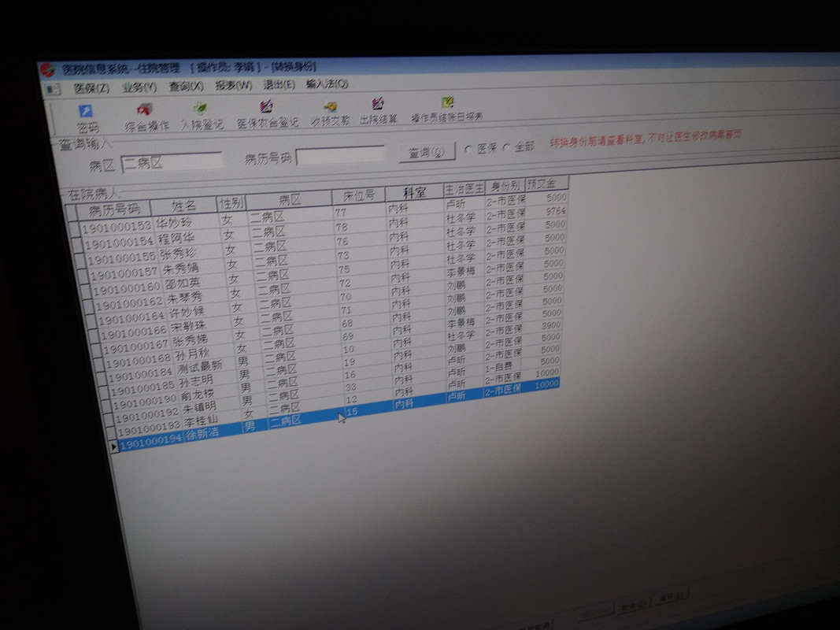Click bed number 33 cell
Screen dimensions: 840x630
pyautogui.click(x=350, y=387)
